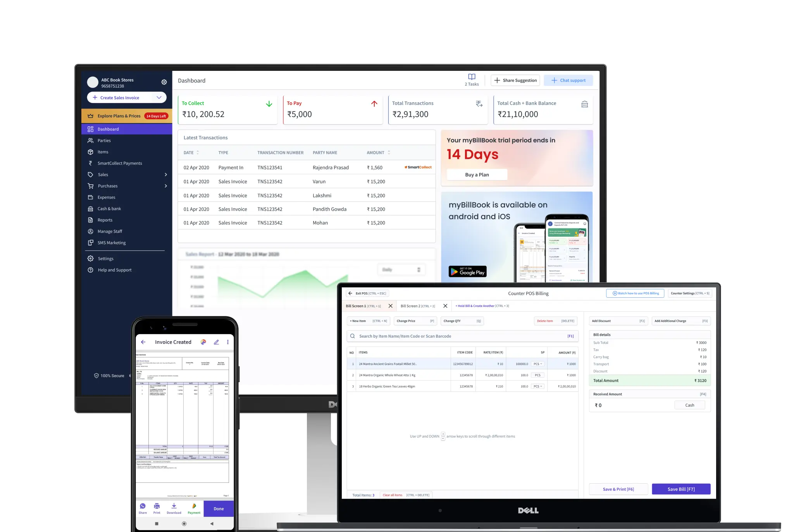Click the SmartCollect Payments icon
The width and height of the screenshot is (794, 532).
(x=90, y=163)
